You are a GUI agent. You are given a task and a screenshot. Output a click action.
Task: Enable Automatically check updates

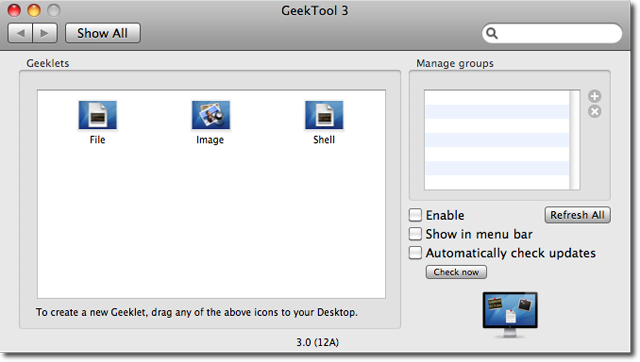416,253
